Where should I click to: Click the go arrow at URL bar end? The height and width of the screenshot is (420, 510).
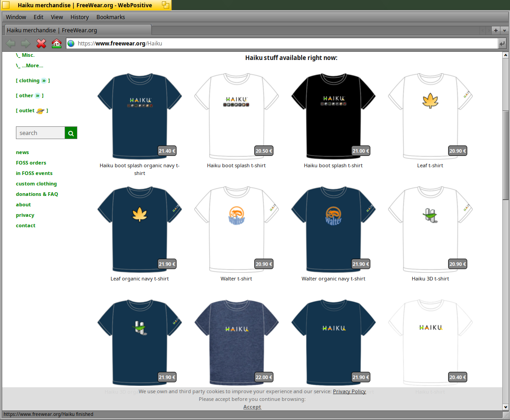[x=502, y=44]
